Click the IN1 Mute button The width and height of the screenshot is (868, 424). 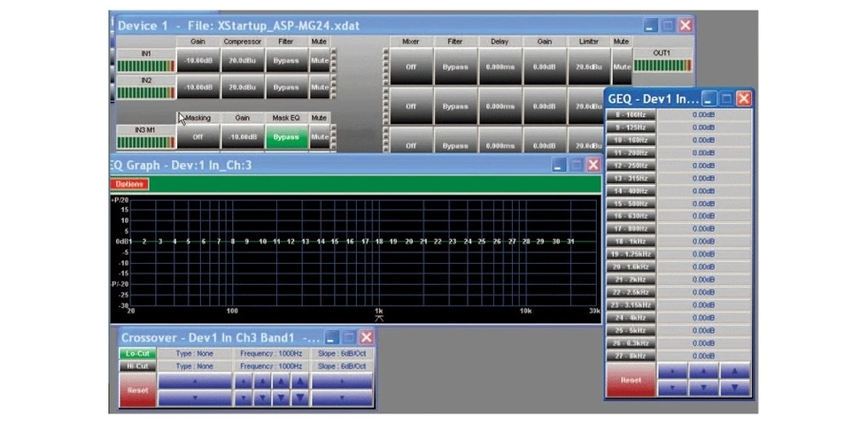[318, 62]
